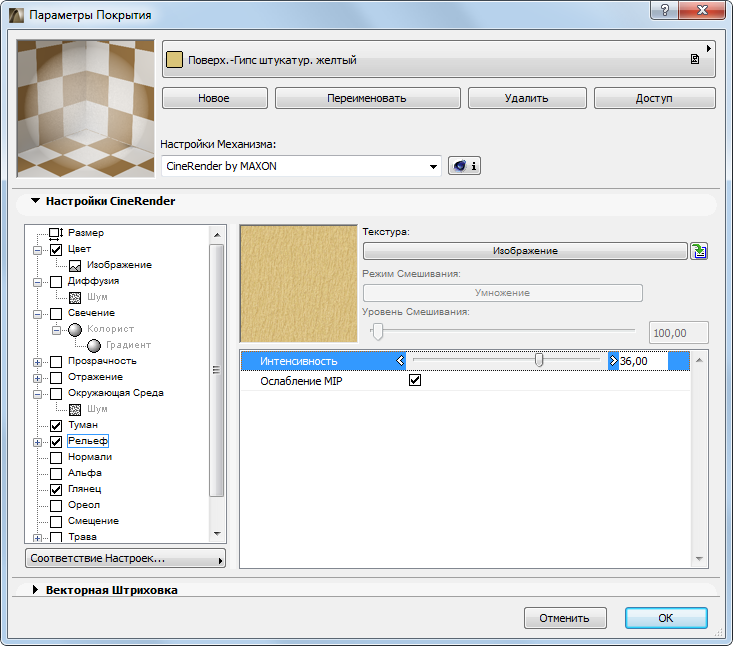
Task: Click the arrow flyout at name bar corner
Action: [x=709, y=48]
